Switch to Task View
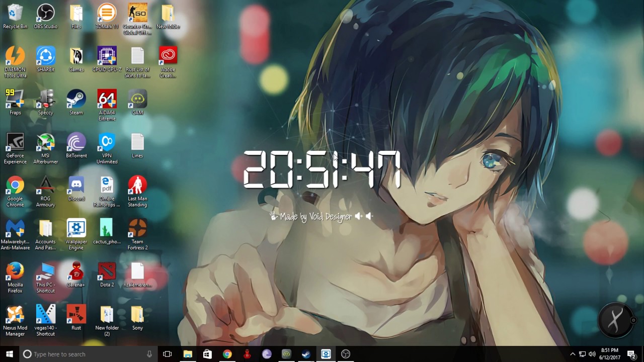 (x=167, y=354)
